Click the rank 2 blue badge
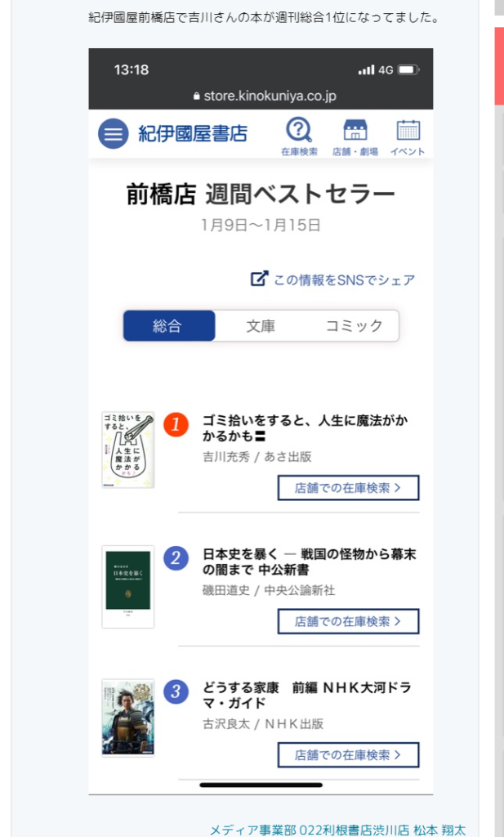 176,558
